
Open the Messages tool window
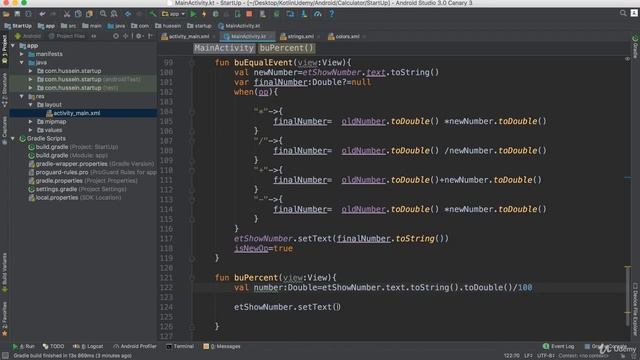click(x=222, y=347)
